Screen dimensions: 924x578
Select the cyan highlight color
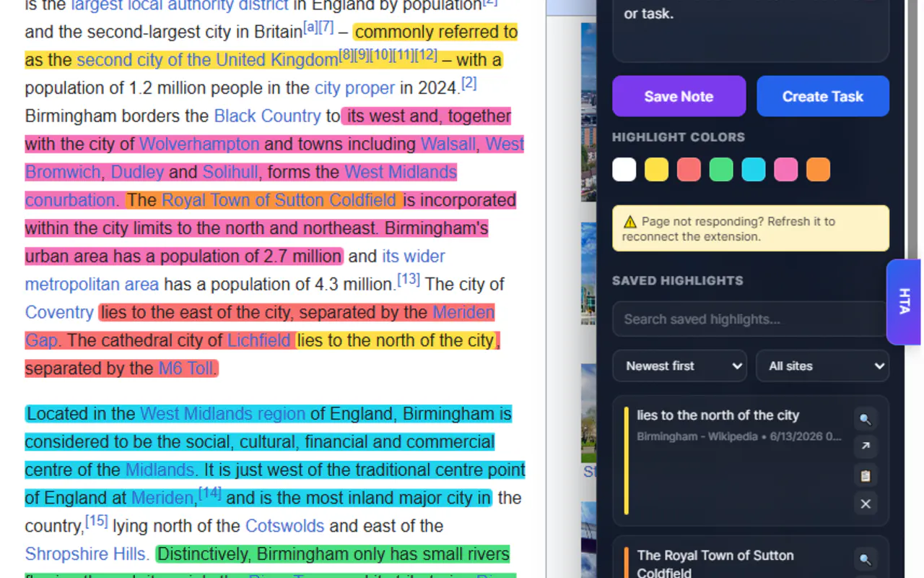point(753,170)
